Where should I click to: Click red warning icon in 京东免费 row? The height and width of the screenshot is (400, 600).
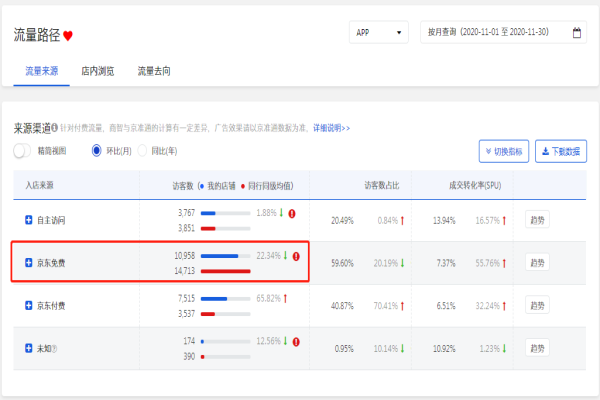296,256
